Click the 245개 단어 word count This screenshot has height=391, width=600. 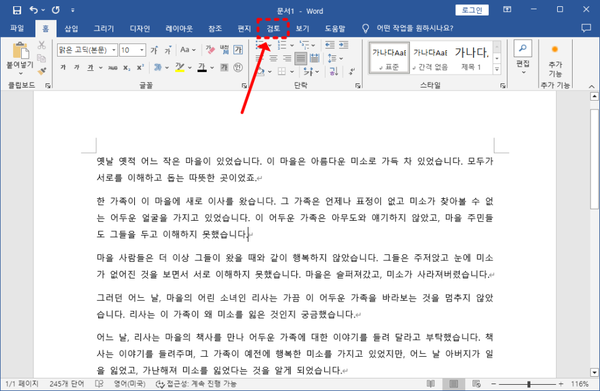pos(67,383)
